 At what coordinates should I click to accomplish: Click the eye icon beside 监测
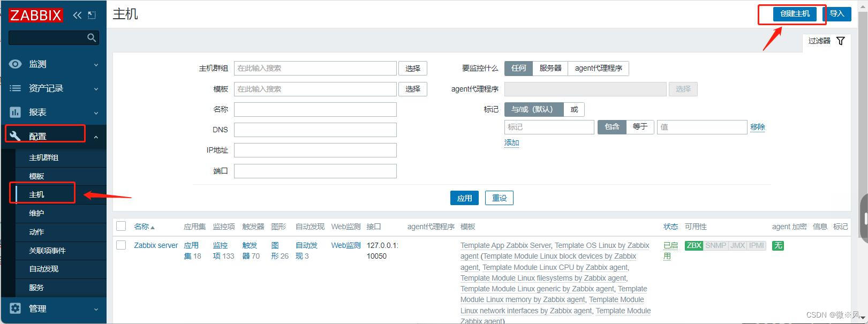(x=15, y=64)
